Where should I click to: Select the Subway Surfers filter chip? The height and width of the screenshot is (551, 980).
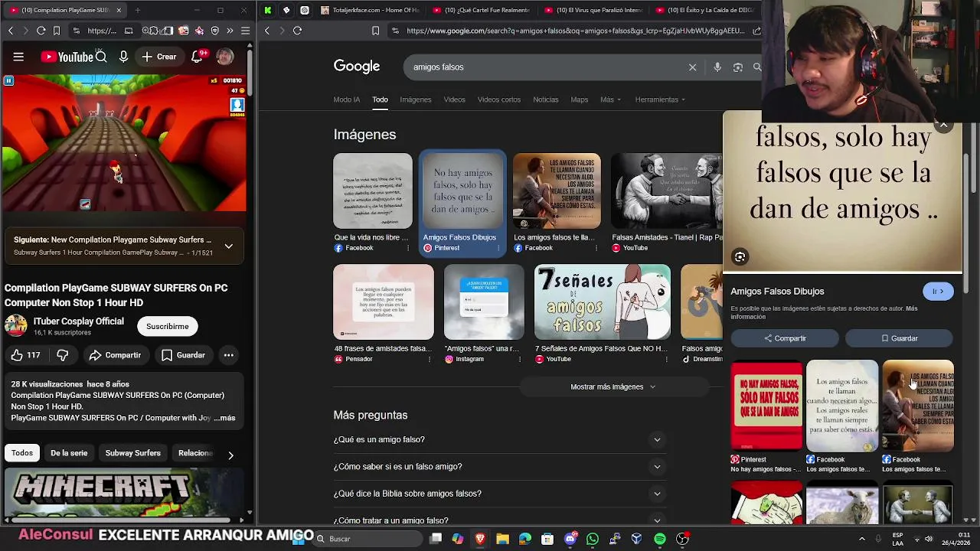pyautogui.click(x=132, y=453)
